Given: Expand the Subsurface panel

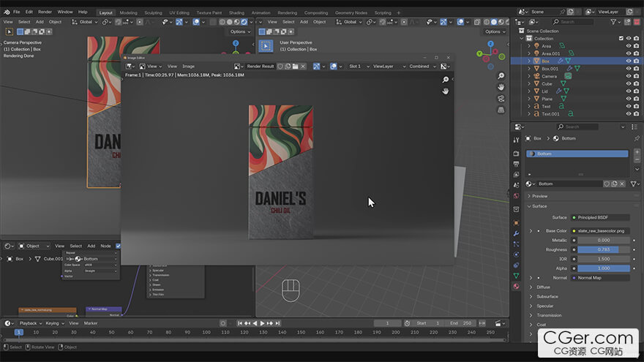Looking at the screenshot, I should pyautogui.click(x=547, y=296).
